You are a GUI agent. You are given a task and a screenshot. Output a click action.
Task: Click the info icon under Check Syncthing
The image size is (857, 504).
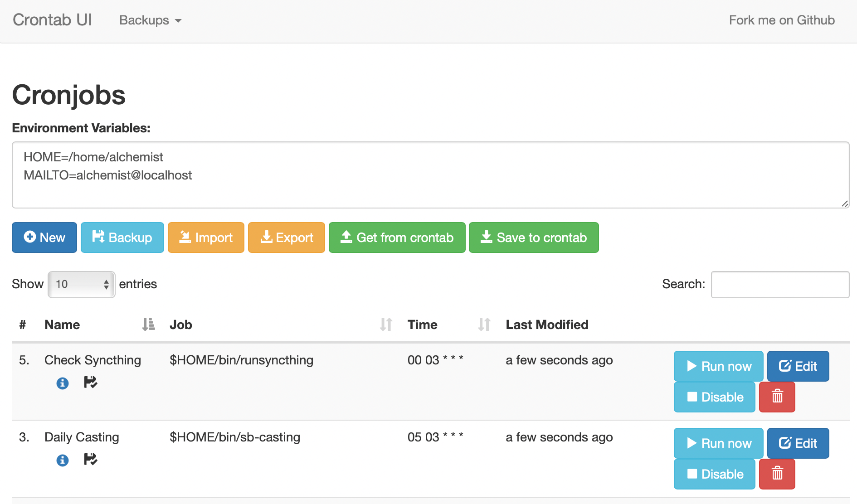[63, 383]
